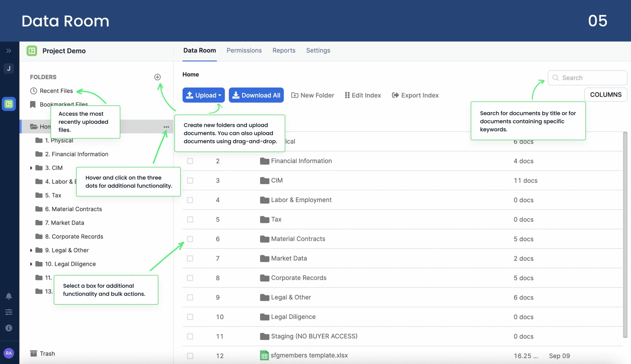631x364 pixels.
Task: Expand the 3. CIM folder tree
Action: [31, 168]
